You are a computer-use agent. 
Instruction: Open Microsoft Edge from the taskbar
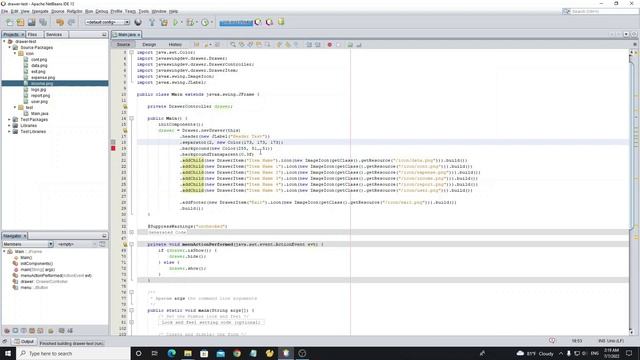point(171,353)
